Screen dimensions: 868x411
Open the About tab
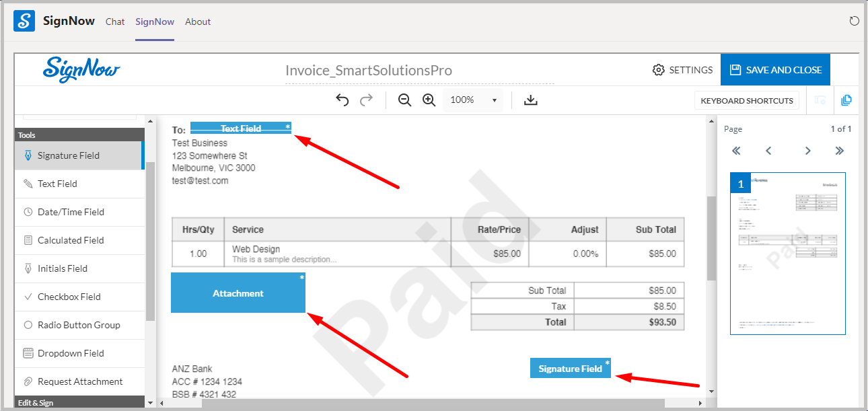198,22
